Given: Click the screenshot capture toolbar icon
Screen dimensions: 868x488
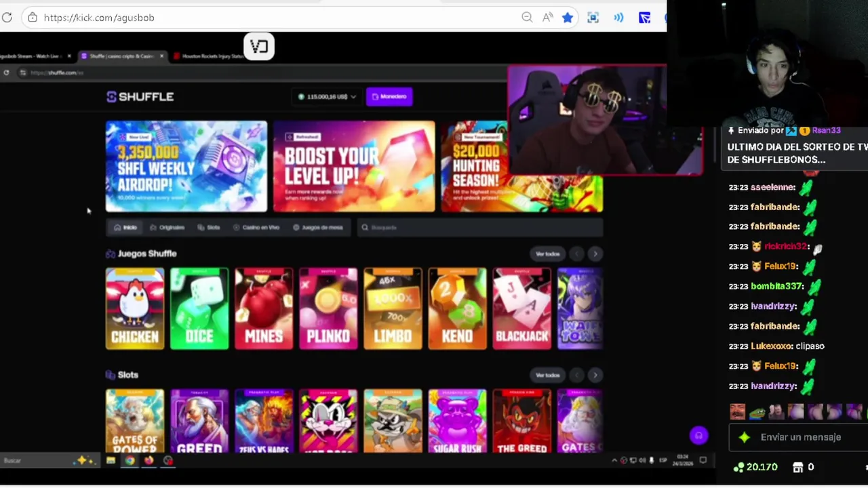Looking at the screenshot, I should point(593,18).
